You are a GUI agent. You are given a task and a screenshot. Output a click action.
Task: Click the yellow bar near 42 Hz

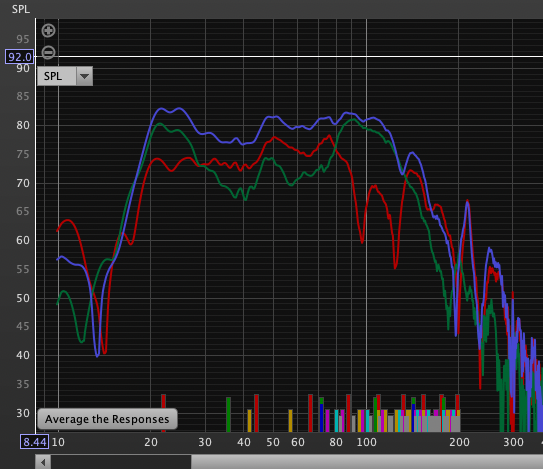click(249, 421)
